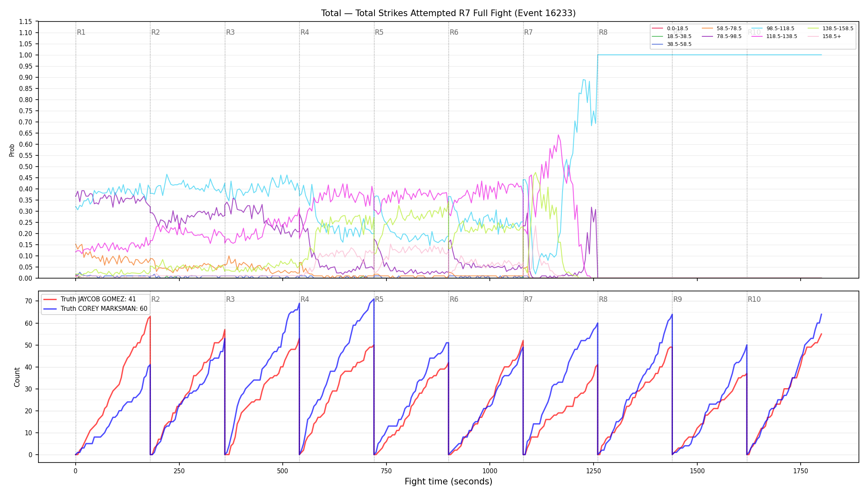Select the 138.5-158.5 legend entry
Screen dimensions: 868x496
click(x=830, y=29)
